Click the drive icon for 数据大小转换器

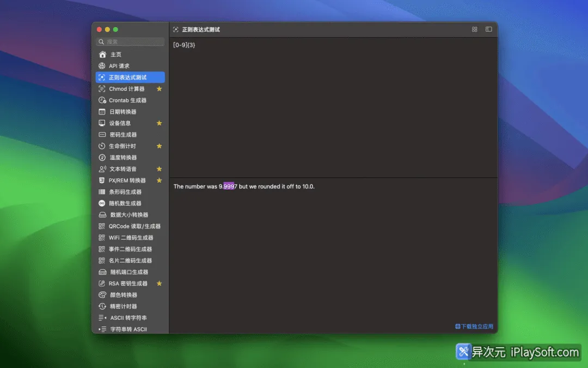click(102, 215)
